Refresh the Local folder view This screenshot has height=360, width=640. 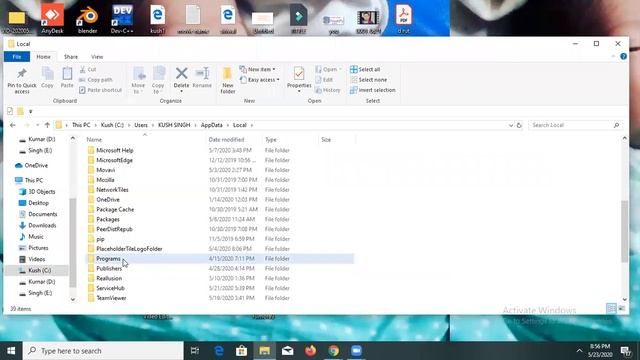pos(519,125)
